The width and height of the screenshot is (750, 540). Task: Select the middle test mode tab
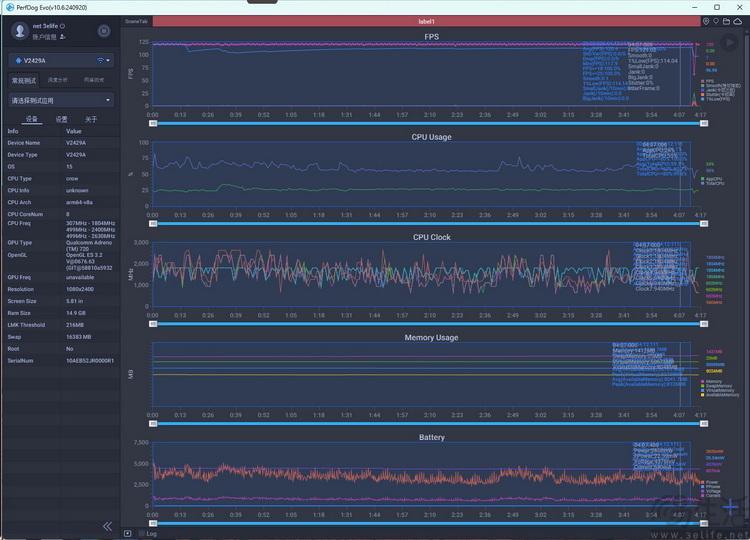click(x=57, y=80)
